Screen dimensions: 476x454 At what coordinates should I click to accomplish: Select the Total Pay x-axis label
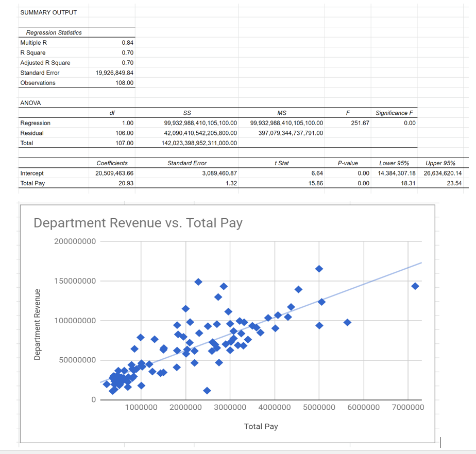pyautogui.click(x=261, y=426)
